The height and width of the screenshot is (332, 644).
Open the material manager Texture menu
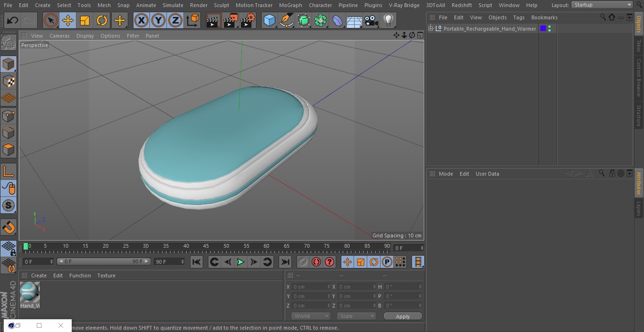(x=106, y=275)
